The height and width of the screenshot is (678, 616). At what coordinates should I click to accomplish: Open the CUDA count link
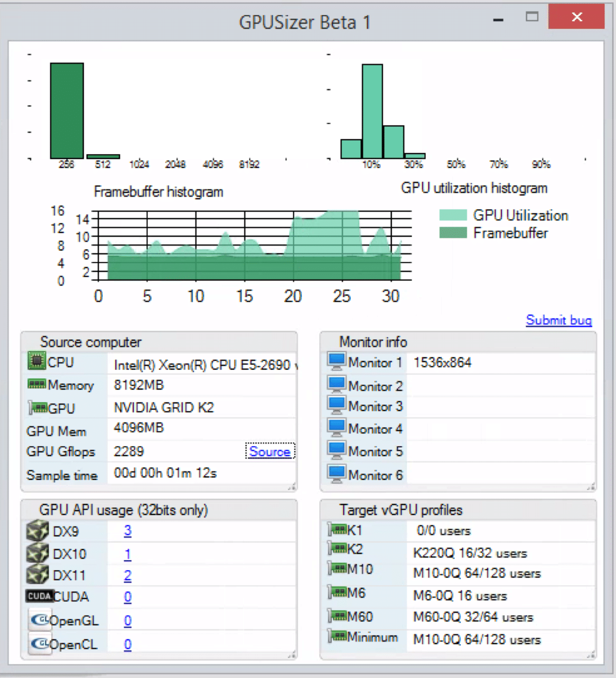tap(128, 597)
